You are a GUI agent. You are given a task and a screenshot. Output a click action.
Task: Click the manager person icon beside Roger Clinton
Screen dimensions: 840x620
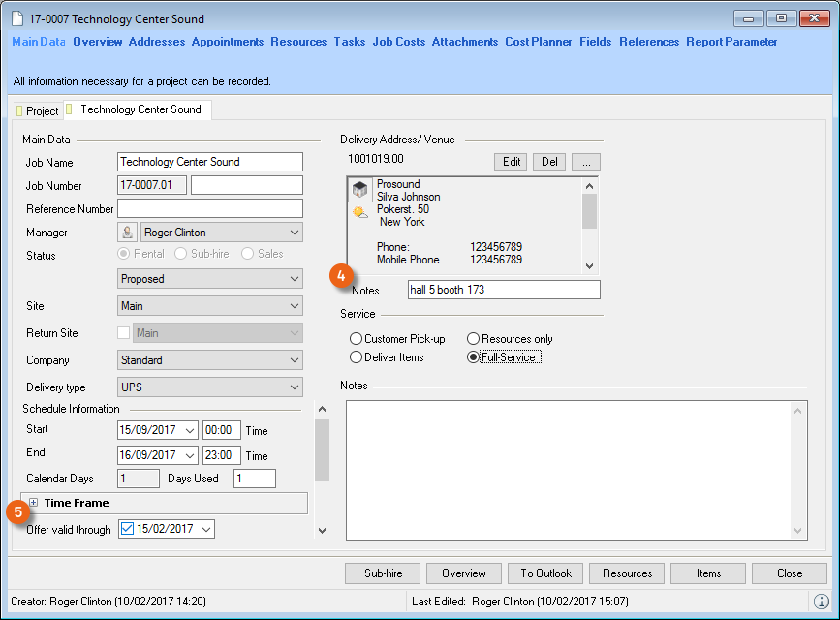coord(126,232)
